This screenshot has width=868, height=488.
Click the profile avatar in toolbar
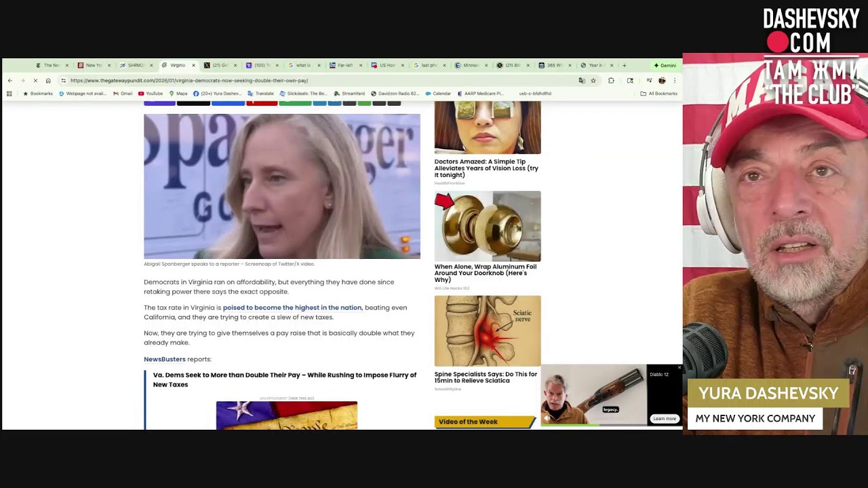click(x=662, y=81)
